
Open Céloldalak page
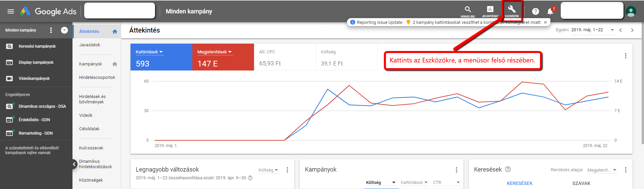89,129
